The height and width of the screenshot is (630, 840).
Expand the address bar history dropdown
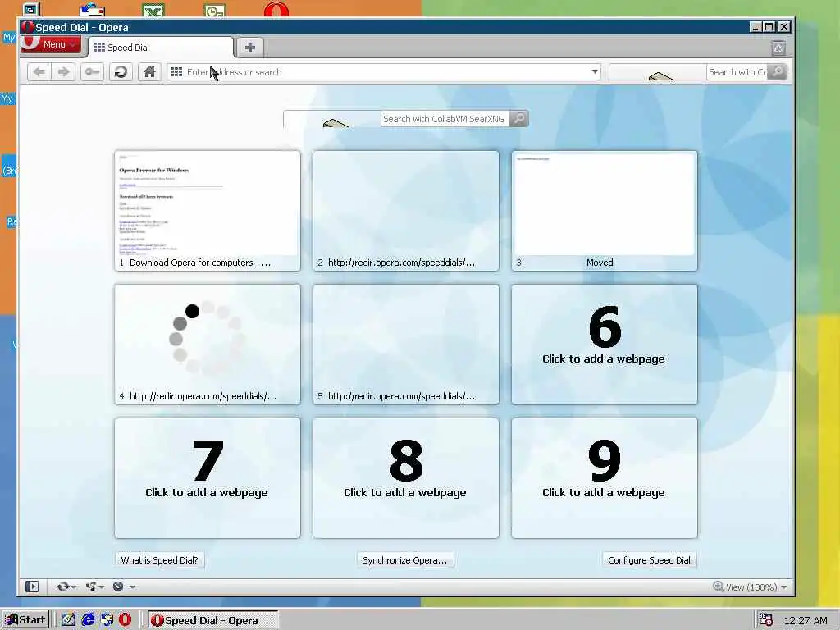[x=595, y=72]
